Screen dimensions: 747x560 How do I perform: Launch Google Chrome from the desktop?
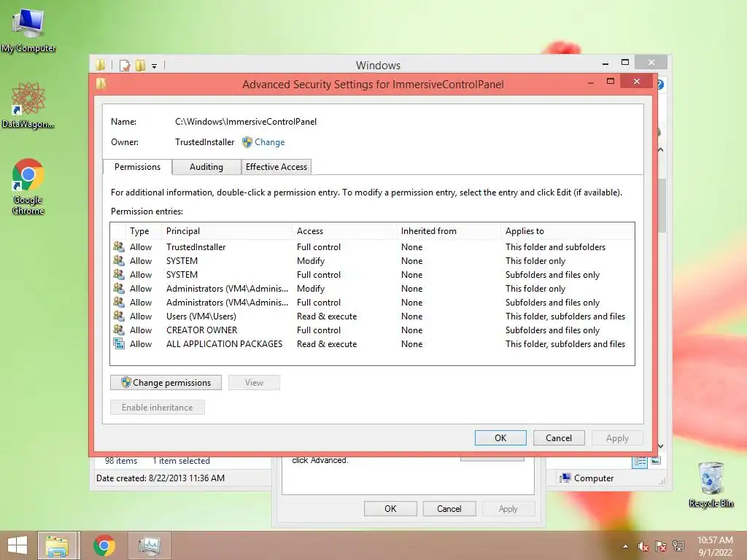tap(28, 186)
